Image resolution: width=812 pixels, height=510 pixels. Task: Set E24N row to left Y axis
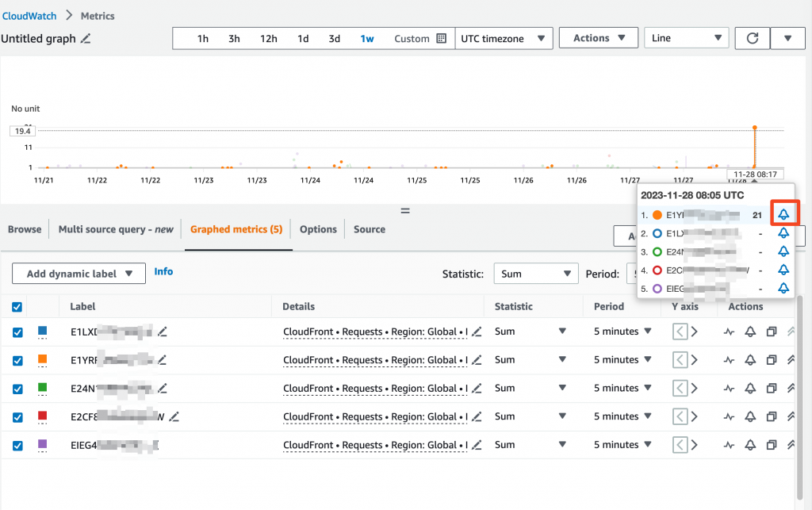tap(680, 388)
